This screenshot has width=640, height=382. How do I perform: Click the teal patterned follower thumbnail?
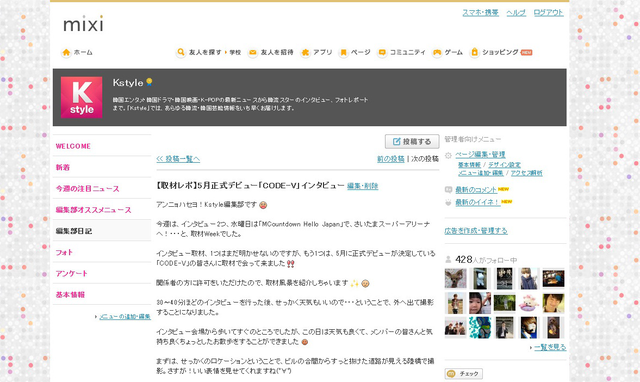pyautogui.click(x=480, y=327)
